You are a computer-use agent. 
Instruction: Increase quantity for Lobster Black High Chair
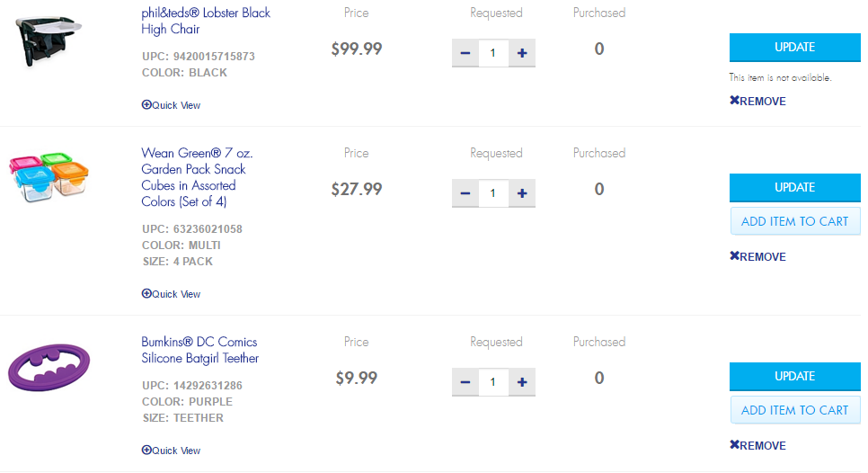coord(521,53)
